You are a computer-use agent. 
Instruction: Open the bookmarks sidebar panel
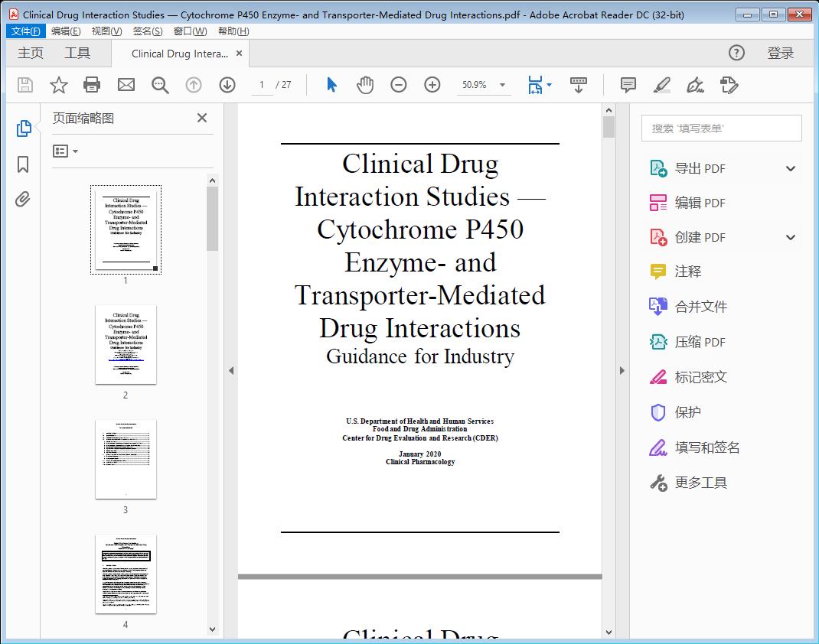[23, 164]
